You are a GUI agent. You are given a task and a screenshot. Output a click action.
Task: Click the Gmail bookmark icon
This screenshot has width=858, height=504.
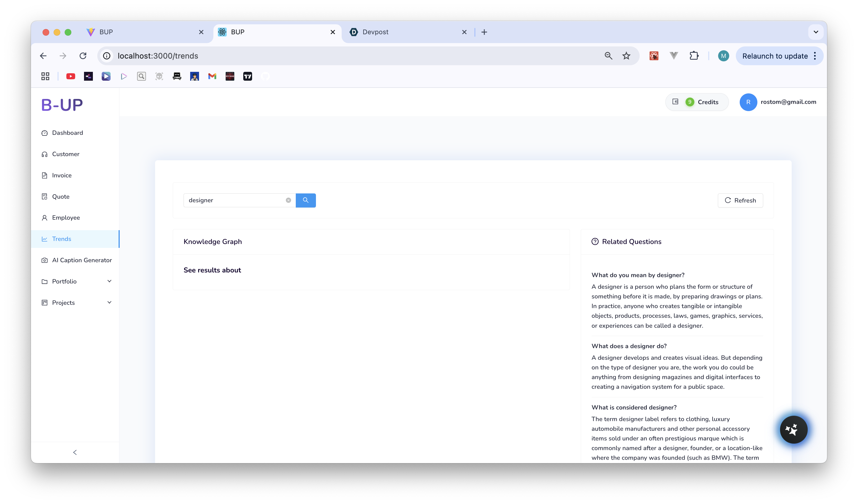pos(212,76)
